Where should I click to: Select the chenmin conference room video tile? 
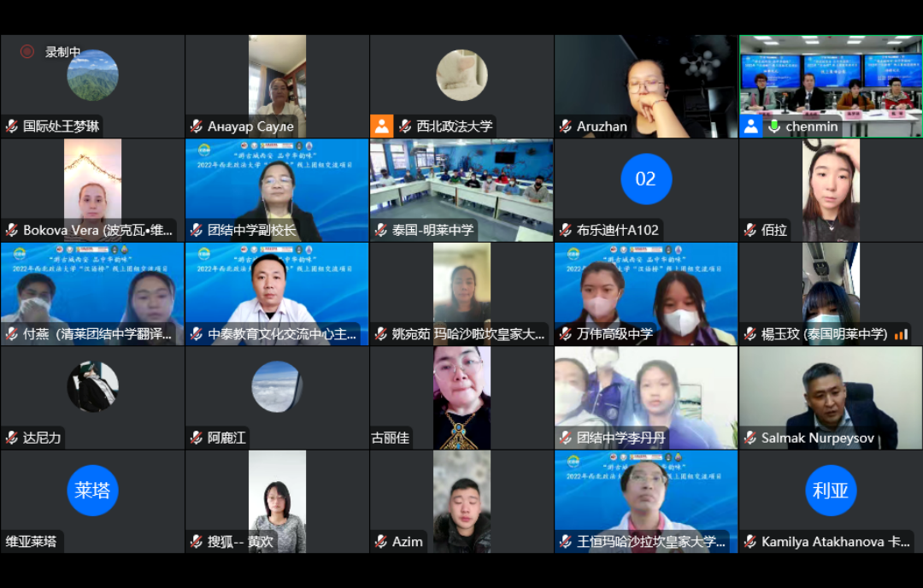831,86
